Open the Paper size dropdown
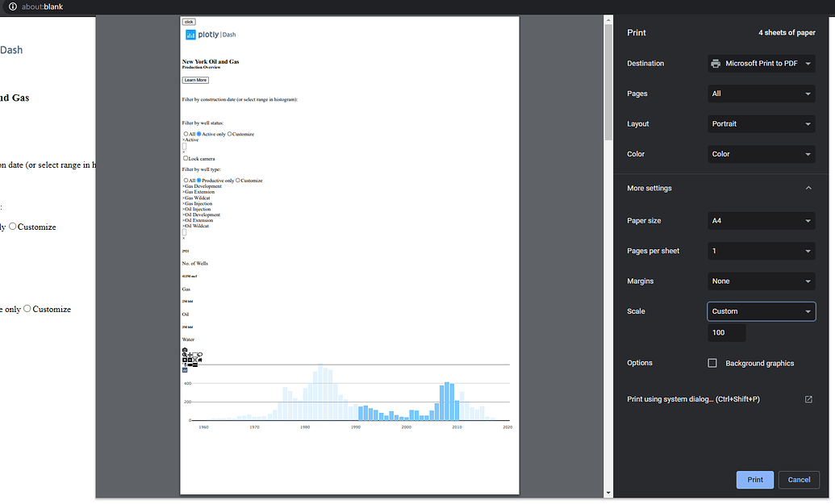This screenshot has width=835, height=504. click(761, 220)
